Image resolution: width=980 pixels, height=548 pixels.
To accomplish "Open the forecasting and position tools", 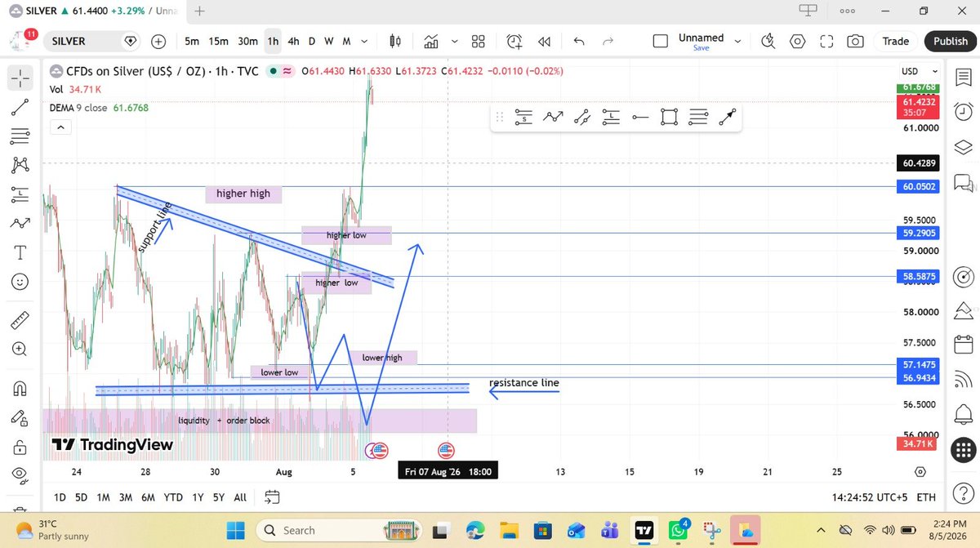I will coord(20,194).
